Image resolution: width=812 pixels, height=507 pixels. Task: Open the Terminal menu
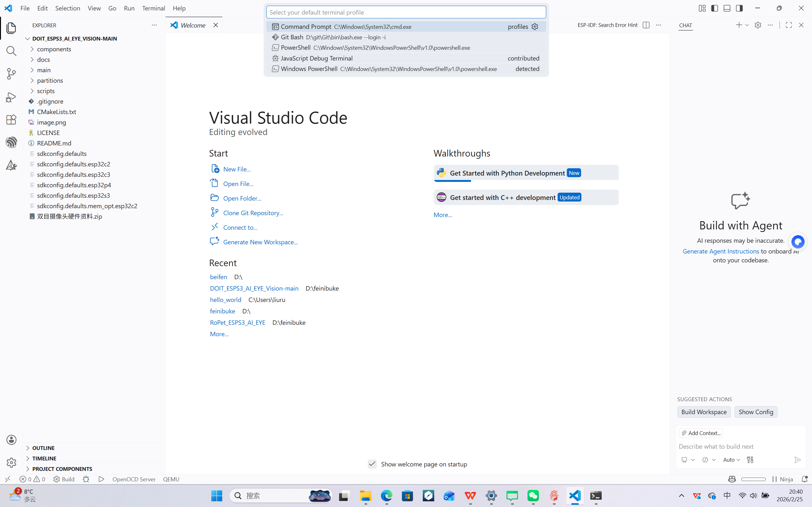pyautogui.click(x=153, y=8)
